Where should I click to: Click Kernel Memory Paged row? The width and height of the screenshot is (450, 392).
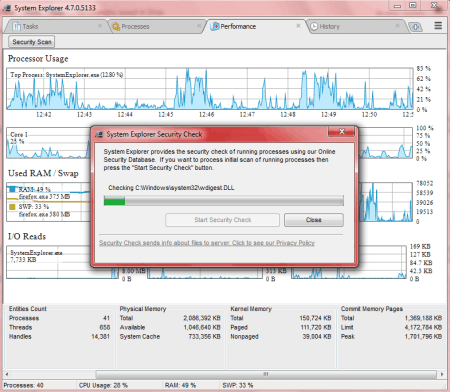point(281,327)
